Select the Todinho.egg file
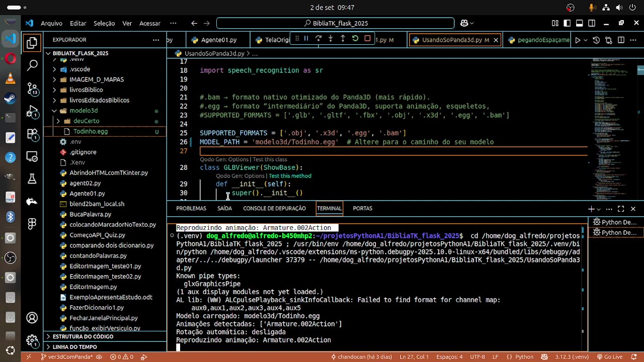 click(105, 131)
